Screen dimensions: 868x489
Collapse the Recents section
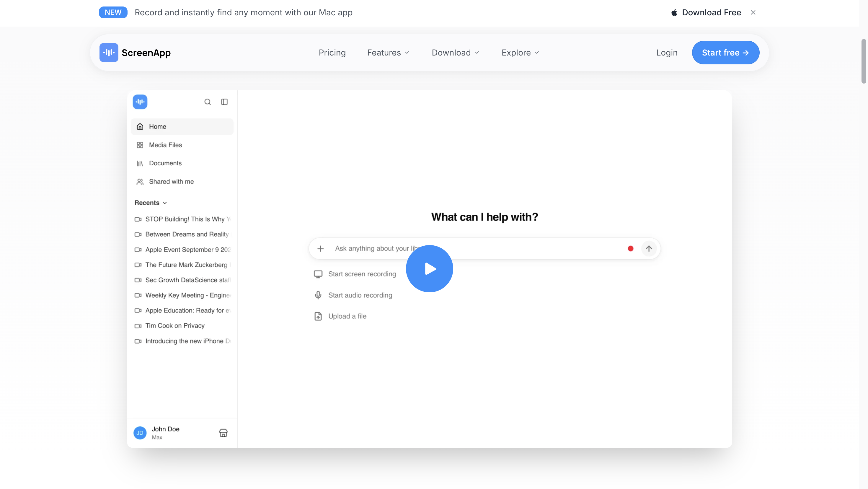tap(151, 203)
